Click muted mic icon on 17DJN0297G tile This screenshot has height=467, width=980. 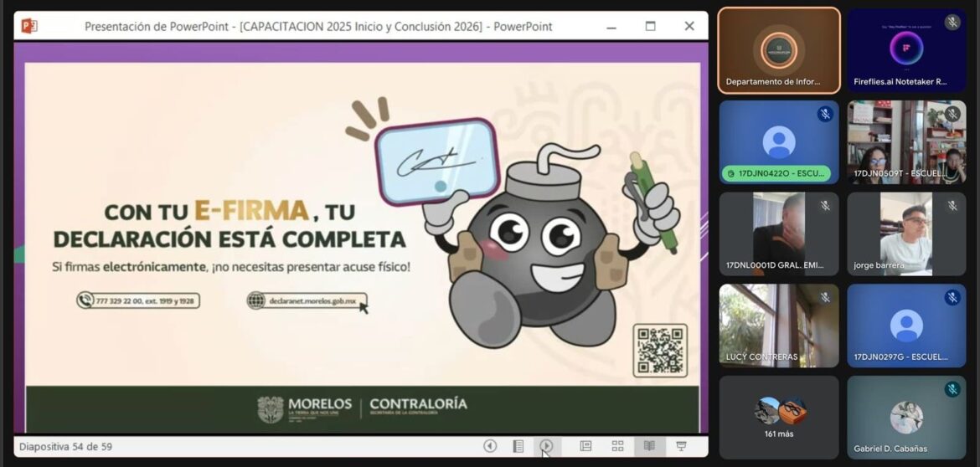point(952,297)
